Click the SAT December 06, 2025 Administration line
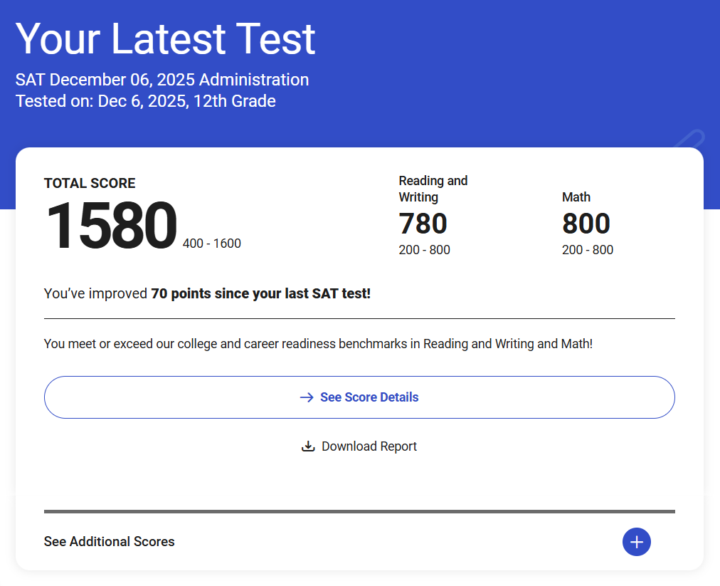The height and width of the screenshot is (586, 720). click(162, 80)
